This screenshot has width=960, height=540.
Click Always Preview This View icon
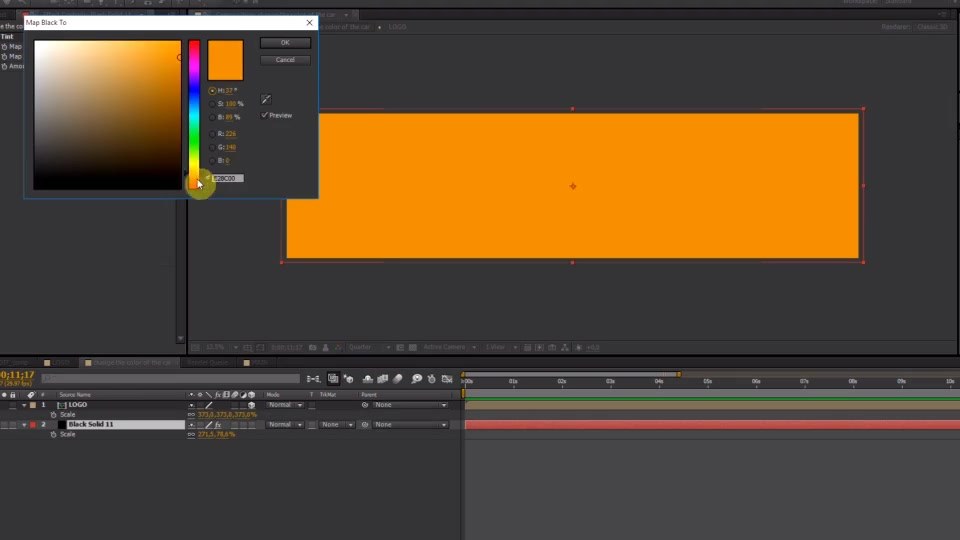click(195, 347)
